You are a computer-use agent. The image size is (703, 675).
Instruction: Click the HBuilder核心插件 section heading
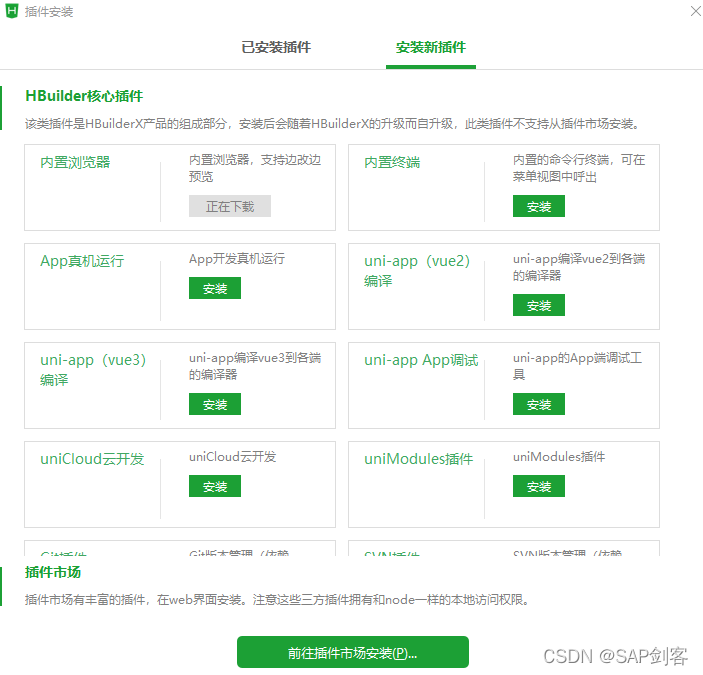tap(84, 96)
